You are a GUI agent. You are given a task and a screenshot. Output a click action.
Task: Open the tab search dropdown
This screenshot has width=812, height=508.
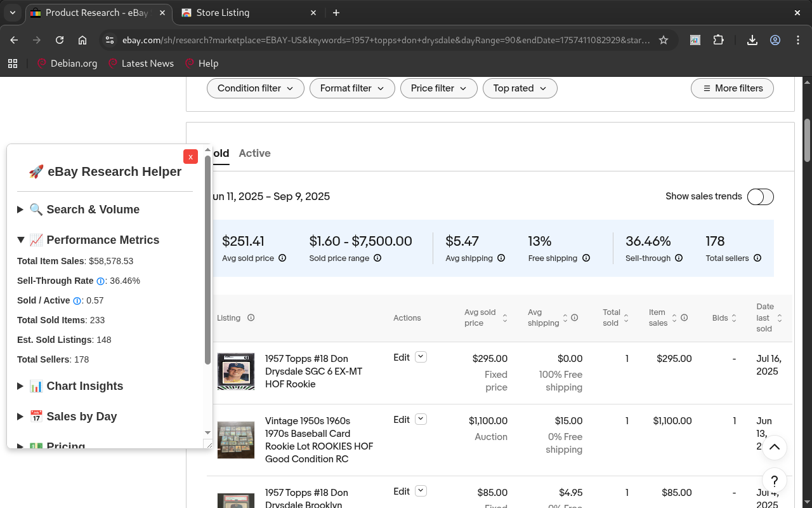[x=13, y=13]
